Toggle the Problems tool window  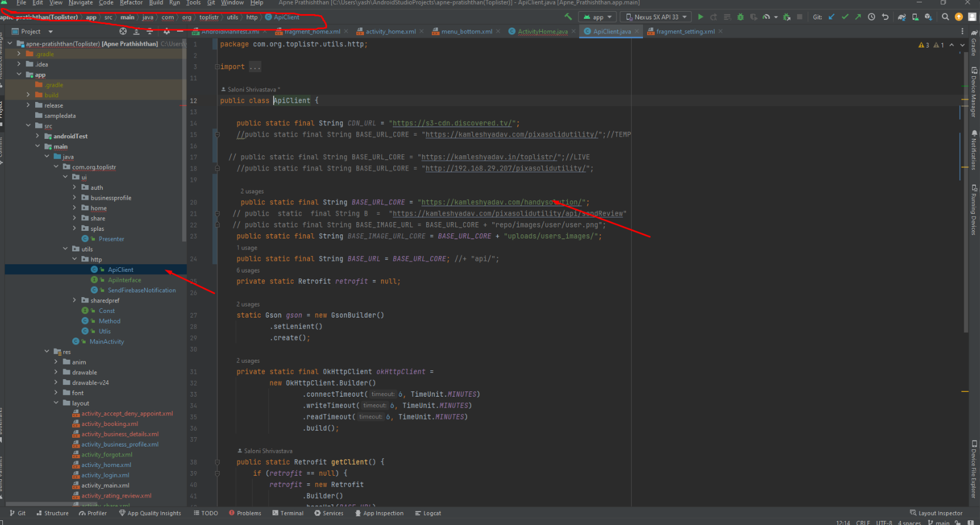(x=245, y=513)
